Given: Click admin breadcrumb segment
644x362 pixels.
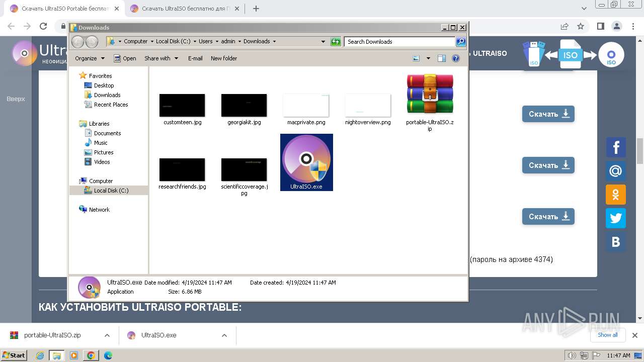Looking at the screenshot, I should pyautogui.click(x=228, y=42).
